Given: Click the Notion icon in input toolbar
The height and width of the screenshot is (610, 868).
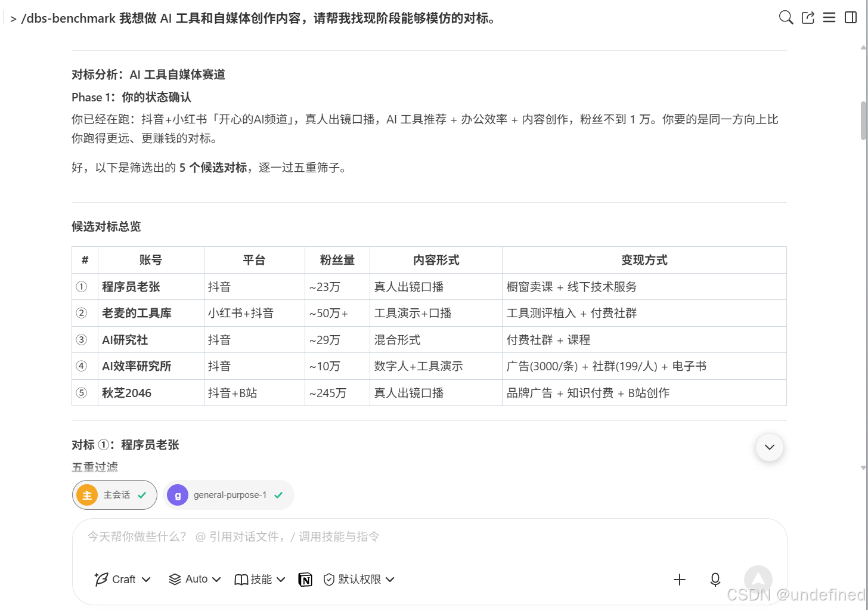Looking at the screenshot, I should (x=305, y=580).
